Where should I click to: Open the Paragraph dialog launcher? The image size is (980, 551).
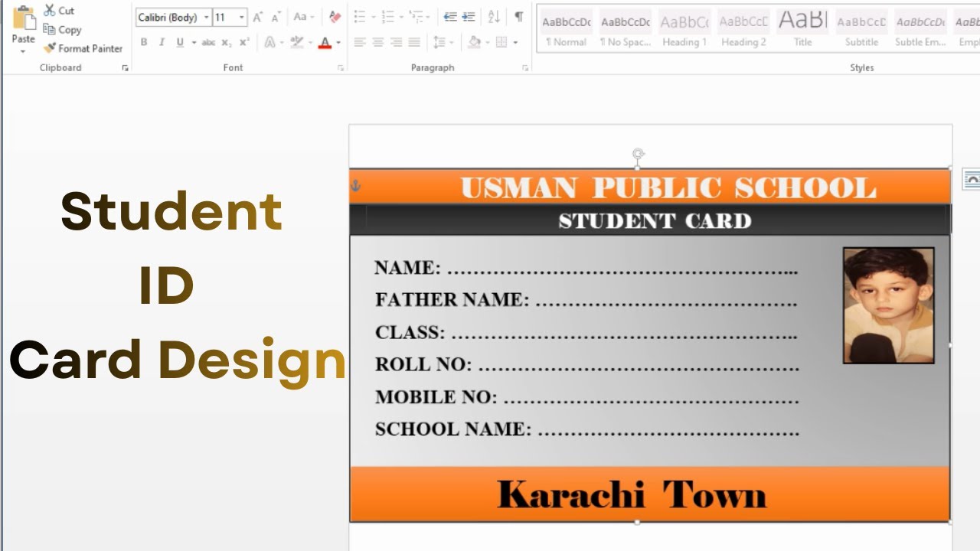(x=525, y=68)
